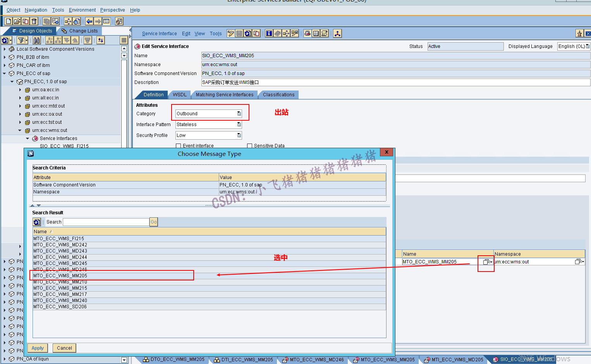Image resolution: width=591 pixels, height=364 pixels.
Task: Open the Delete trash icon in the main toolbar
Action: [x=34, y=21]
